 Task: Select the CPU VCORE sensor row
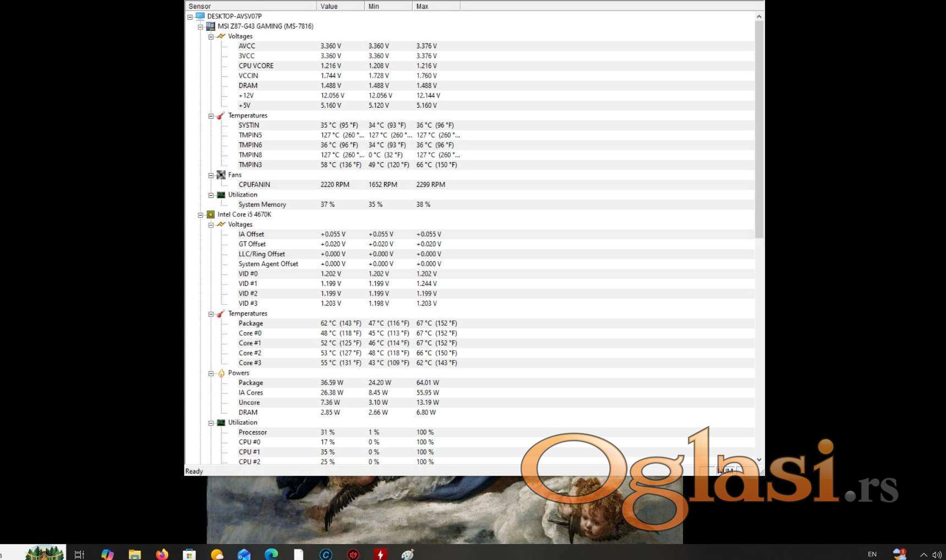256,66
